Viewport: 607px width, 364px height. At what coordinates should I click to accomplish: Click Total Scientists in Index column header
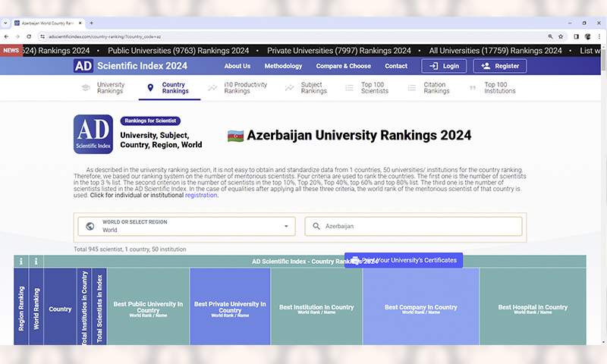coord(99,306)
